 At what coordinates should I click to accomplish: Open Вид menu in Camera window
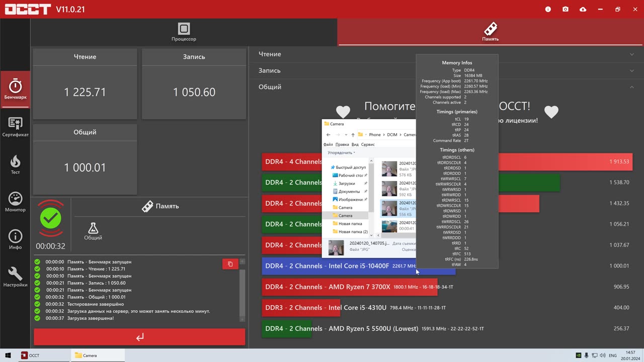355,144
